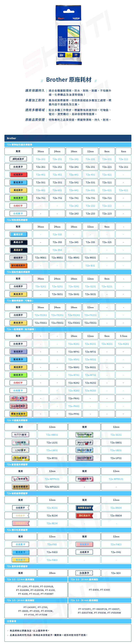This screenshot has width=136, height=644.
Task: Click the 'TZe-161' cell
Action: 41,159
